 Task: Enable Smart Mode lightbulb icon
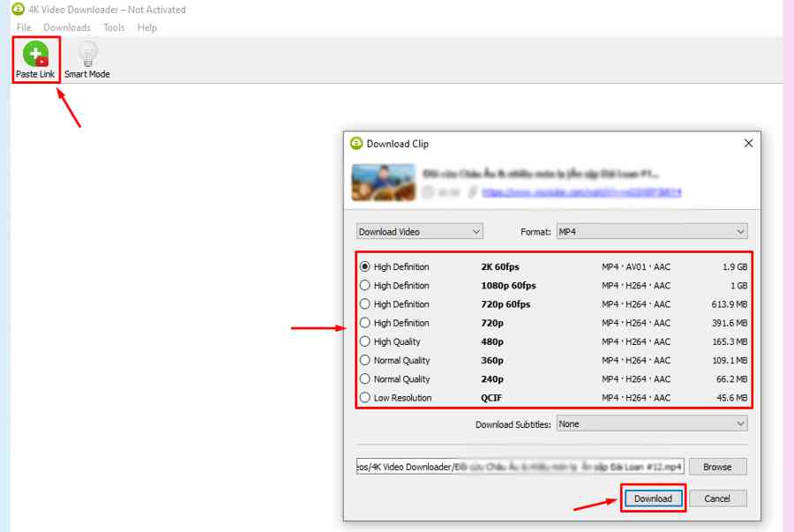point(86,55)
